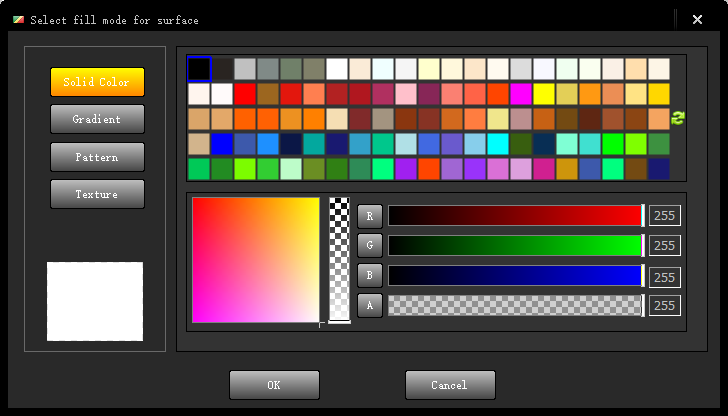Viewport: 728px width, 416px height.
Task: Click the app icon in the title bar
Action: [18, 19]
